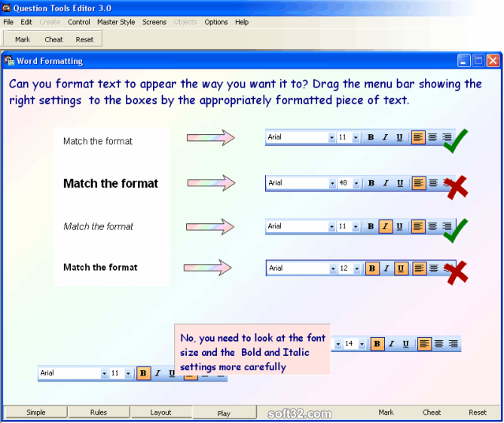Toggle the highlighted Italic button in the third answer bar
Image resolution: width=504 pixels, height=423 pixels.
386,226
